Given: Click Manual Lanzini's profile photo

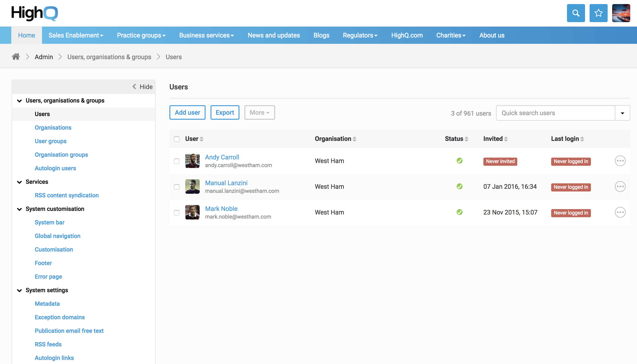Looking at the screenshot, I should [192, 187].
